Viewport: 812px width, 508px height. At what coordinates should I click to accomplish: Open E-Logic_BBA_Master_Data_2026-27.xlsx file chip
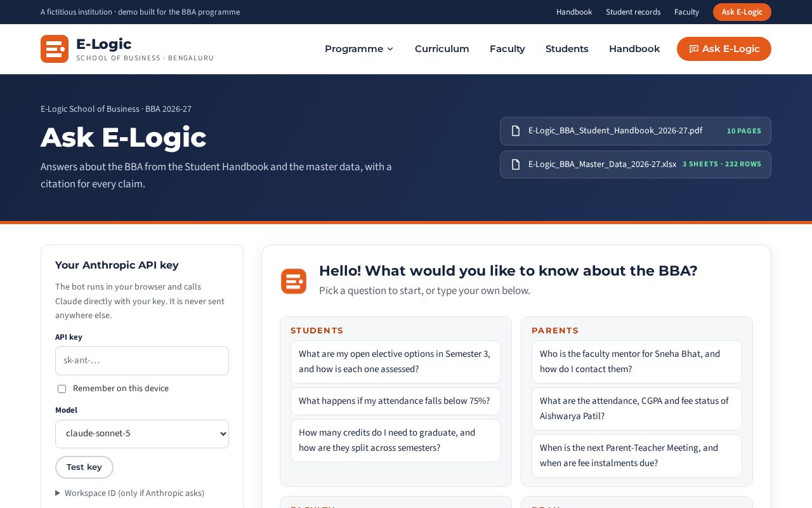click(636, 164)
